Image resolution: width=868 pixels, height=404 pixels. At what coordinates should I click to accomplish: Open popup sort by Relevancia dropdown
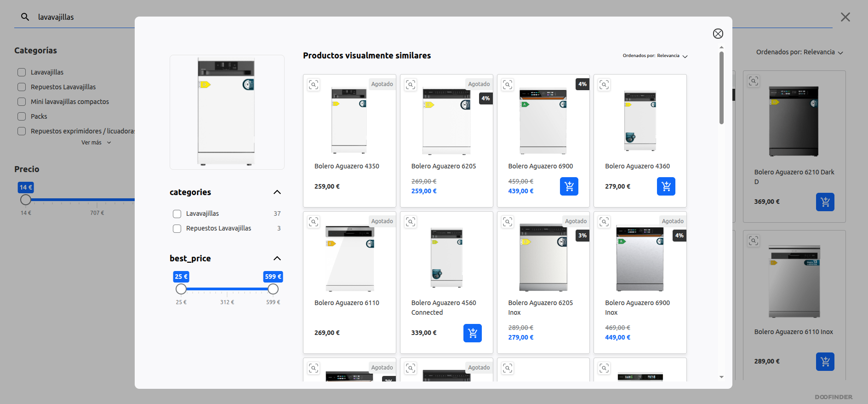click(655, 56)
